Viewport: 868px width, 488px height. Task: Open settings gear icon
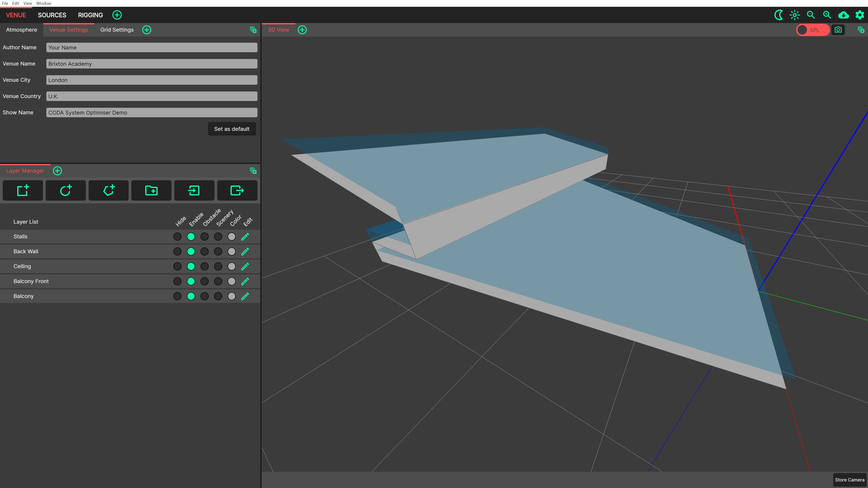(x=860, y=15)
